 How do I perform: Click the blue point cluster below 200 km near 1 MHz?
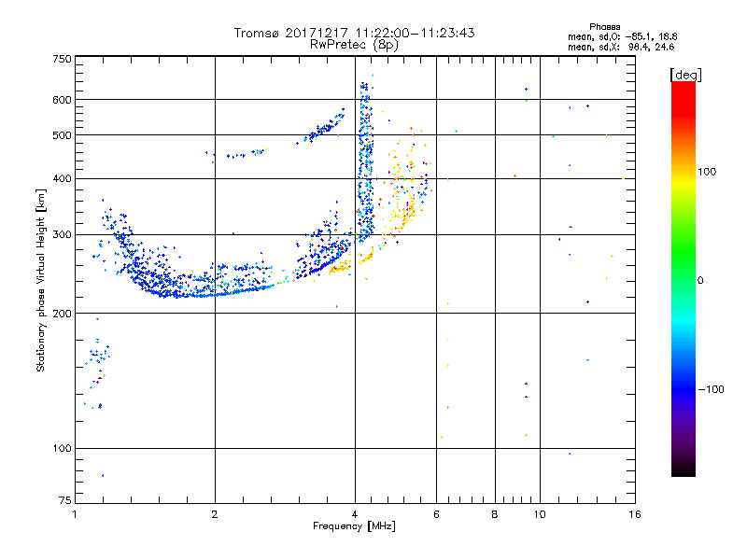(98, 364)
